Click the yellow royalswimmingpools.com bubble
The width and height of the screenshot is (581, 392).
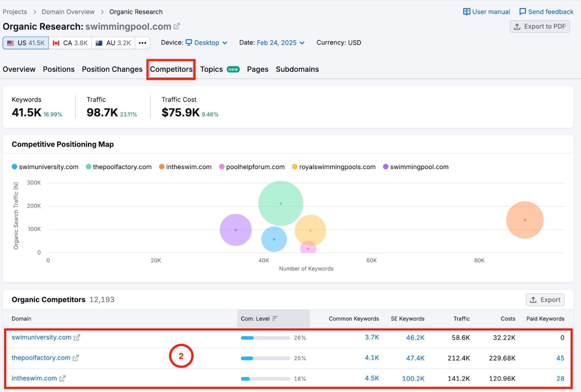(311, 231)
